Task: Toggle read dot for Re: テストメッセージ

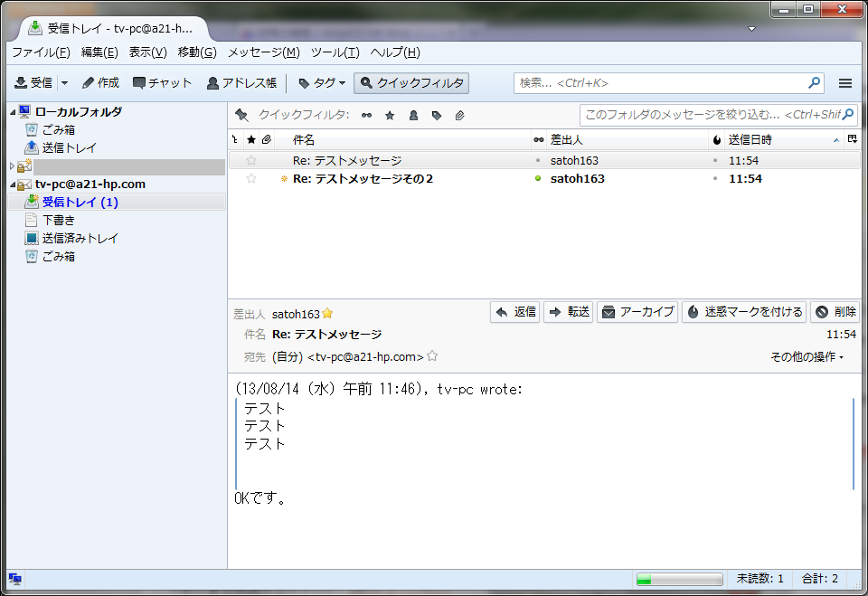Action: (537, 161)
